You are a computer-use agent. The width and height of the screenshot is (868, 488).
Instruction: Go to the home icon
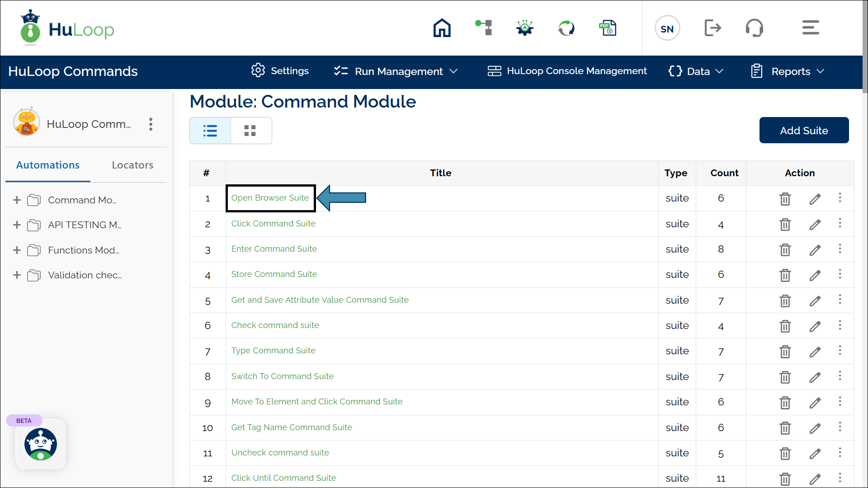pos(442,28)
